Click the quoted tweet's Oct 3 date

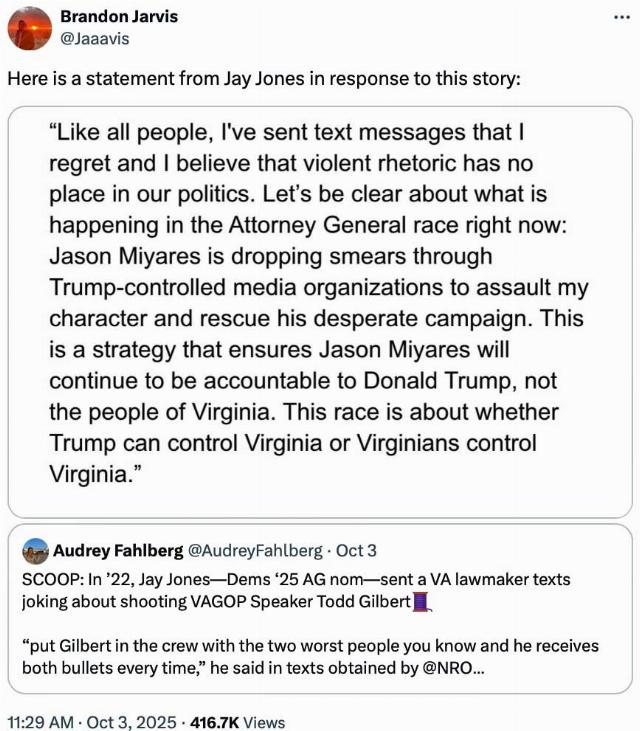(x=357, y=551)
